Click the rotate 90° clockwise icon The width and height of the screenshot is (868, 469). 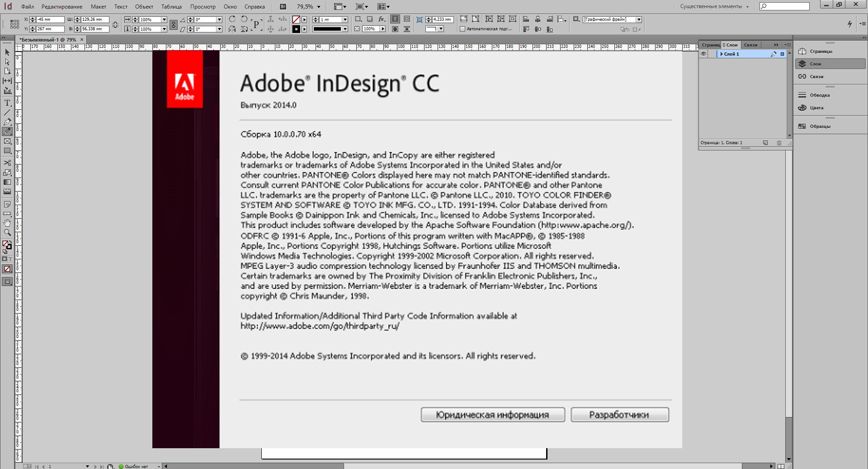tap(232, 19)
